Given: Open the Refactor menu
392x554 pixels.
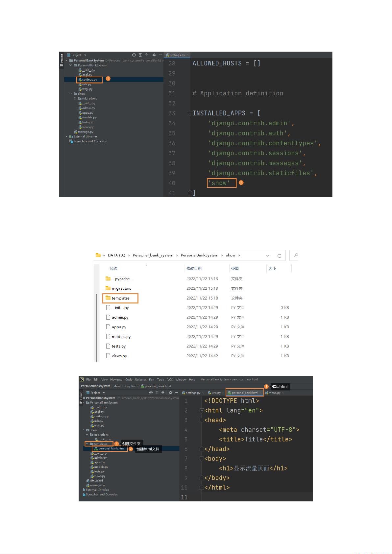Looking at the screenshot, I should (140, 379).
